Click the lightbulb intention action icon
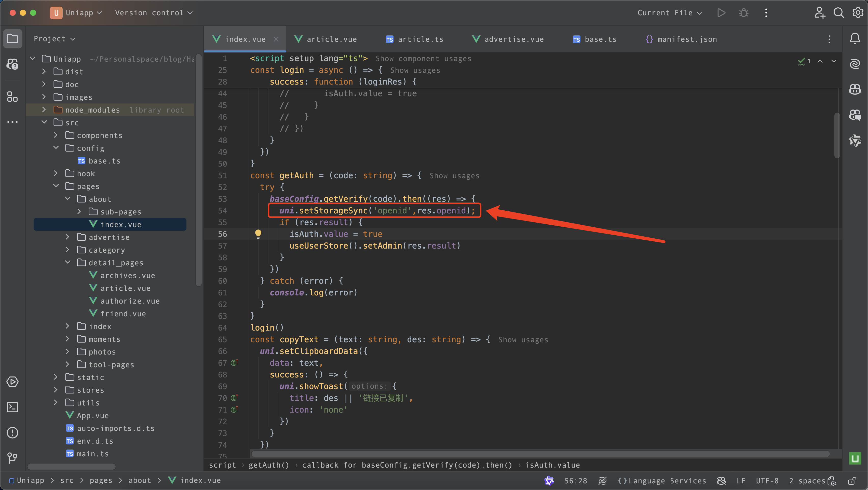 click(x=258, y=234)
